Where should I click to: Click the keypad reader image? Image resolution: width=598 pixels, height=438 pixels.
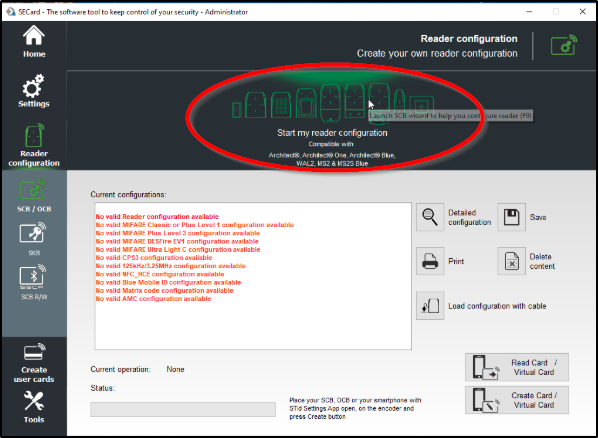pyautogui.click(x=281, y=105)
